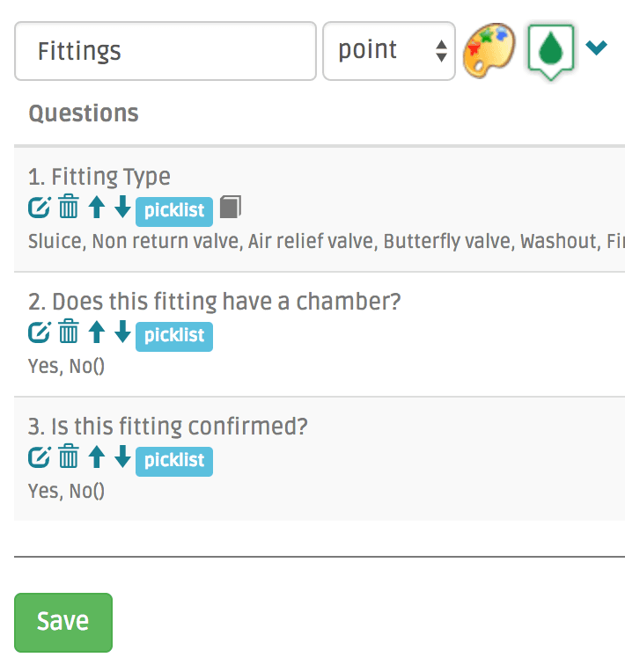625x672 pixels.
Task: Move Fitting Type question up
Action: click(x=97, y=208)
